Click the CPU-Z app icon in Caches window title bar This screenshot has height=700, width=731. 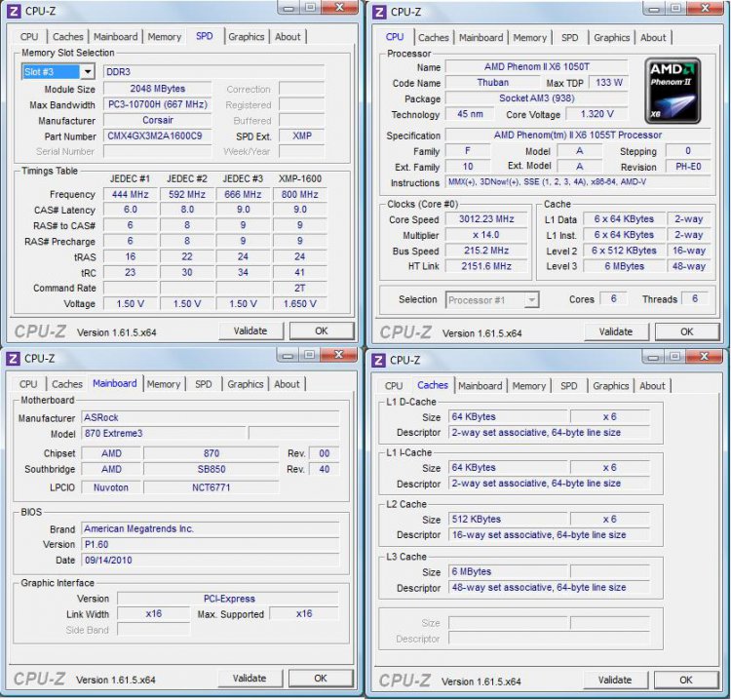pyautogui.click(x=378, y=360)
